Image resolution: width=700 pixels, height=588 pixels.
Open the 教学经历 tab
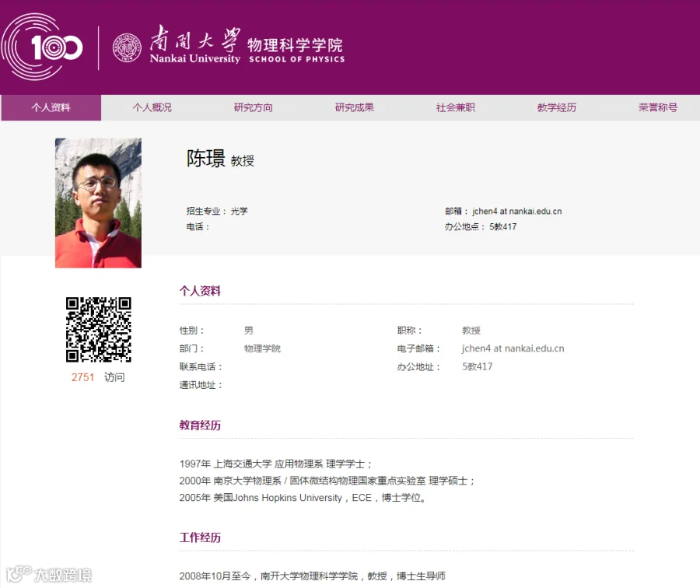point(557,107)
